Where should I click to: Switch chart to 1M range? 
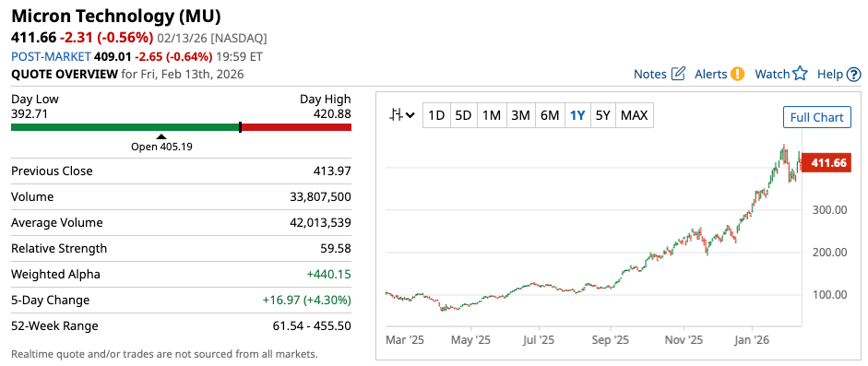(x=491, y=115)
